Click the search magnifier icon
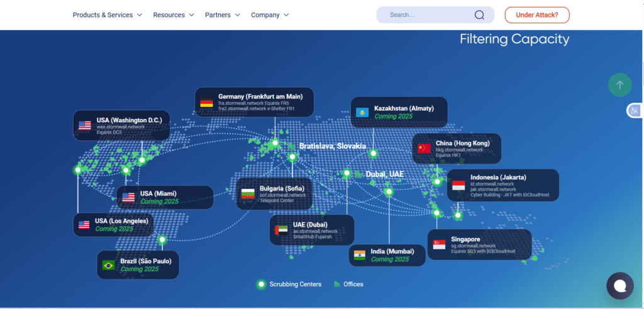 479,15
